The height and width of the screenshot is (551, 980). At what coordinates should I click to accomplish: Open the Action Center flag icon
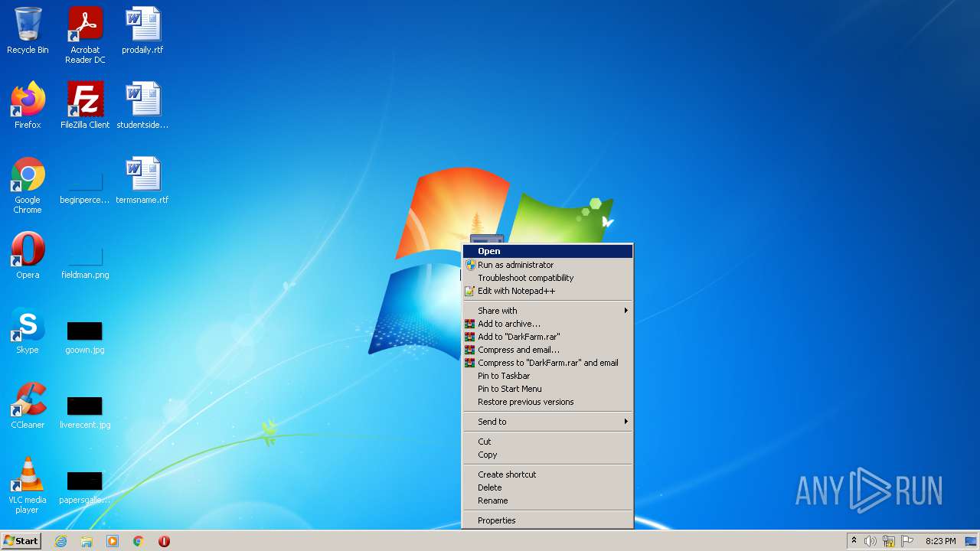[x=907, y=541]
